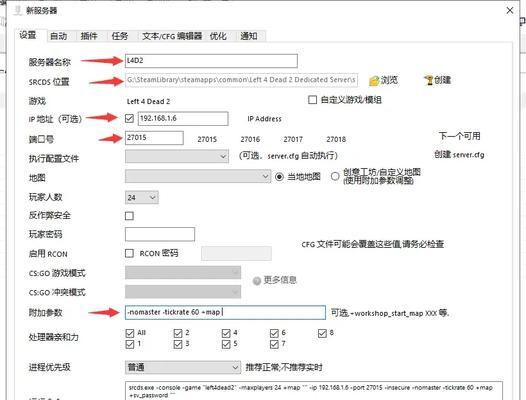Click the CFG 文件可能会覆盖这些值 notice

tap(372, 244)
